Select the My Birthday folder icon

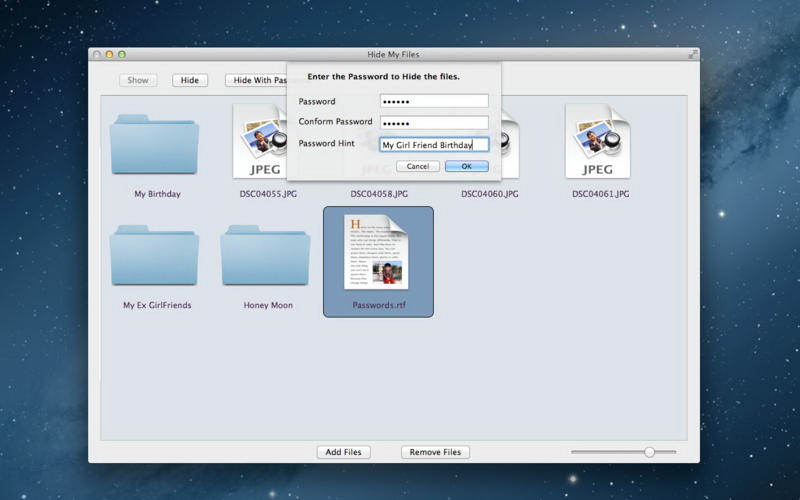[x=157, y=145]
